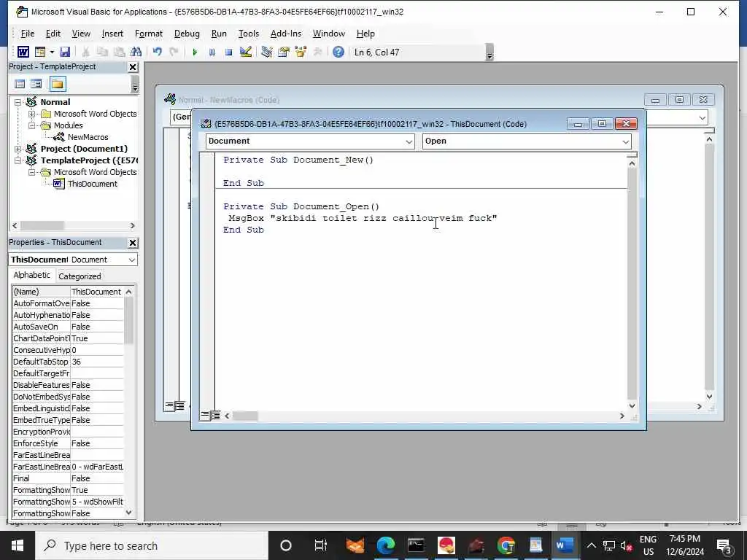Click the Toolbox toolbar icon
747x560 pixels.
pos(317,52)
